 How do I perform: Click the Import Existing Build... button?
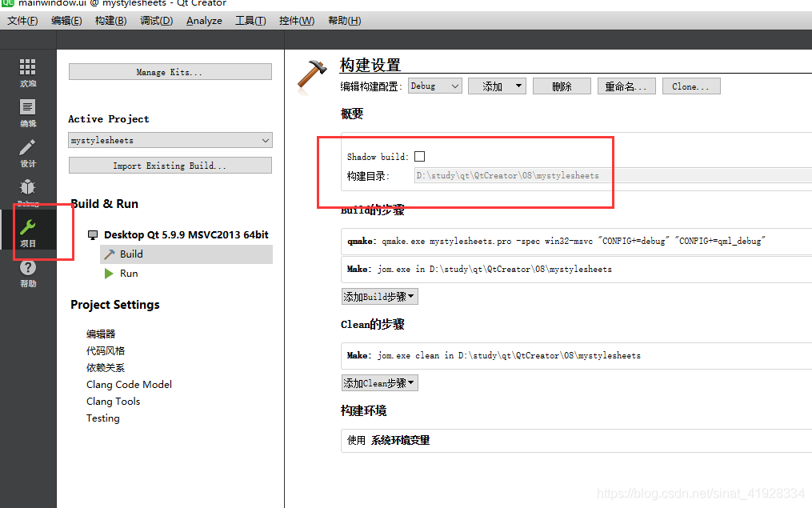tap(170, 166)
